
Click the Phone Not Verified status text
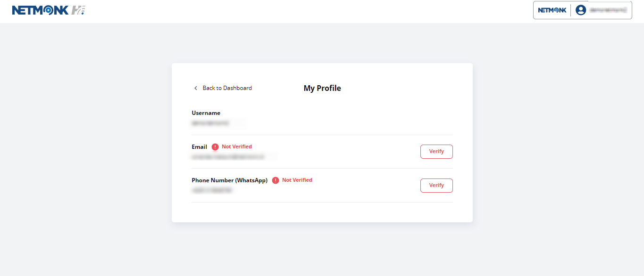297,180
